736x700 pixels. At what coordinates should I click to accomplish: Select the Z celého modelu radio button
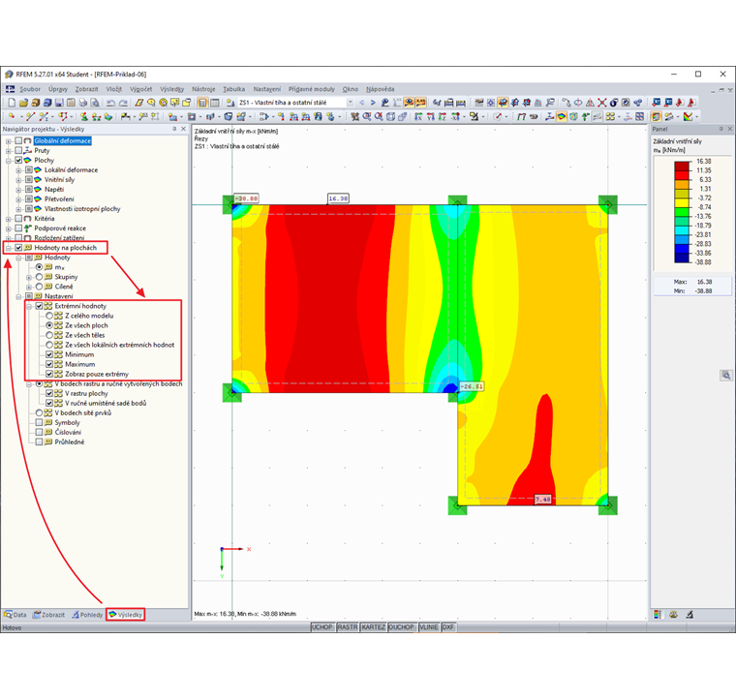(49, 316)
